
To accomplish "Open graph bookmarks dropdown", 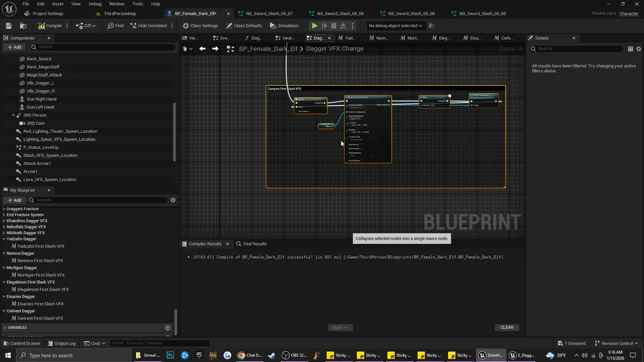I will click(187, 49).
